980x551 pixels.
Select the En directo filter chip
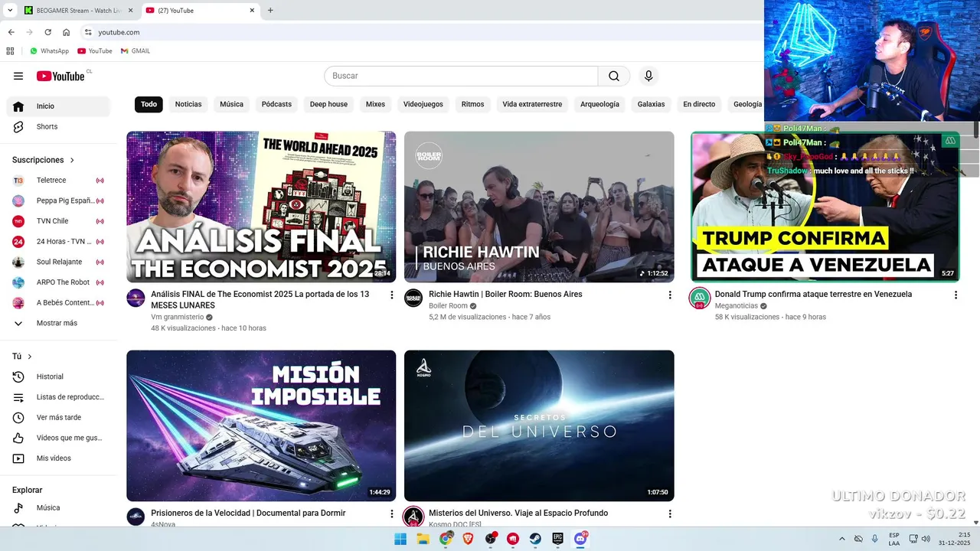point(699,104)
